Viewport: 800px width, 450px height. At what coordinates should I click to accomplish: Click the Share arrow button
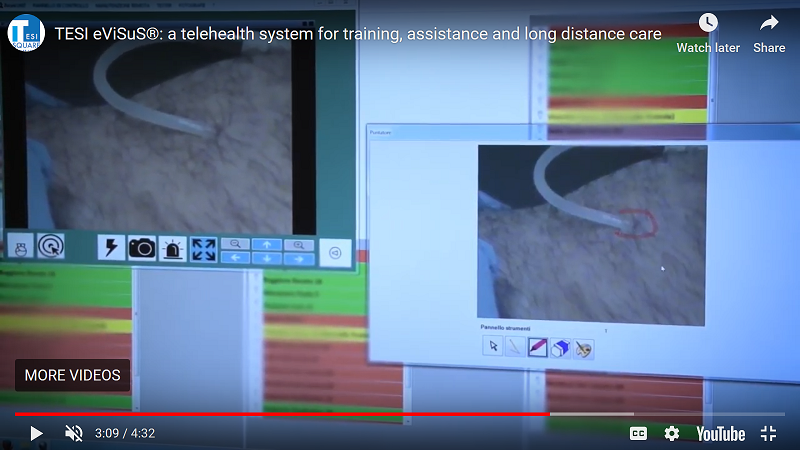(769, 22)
